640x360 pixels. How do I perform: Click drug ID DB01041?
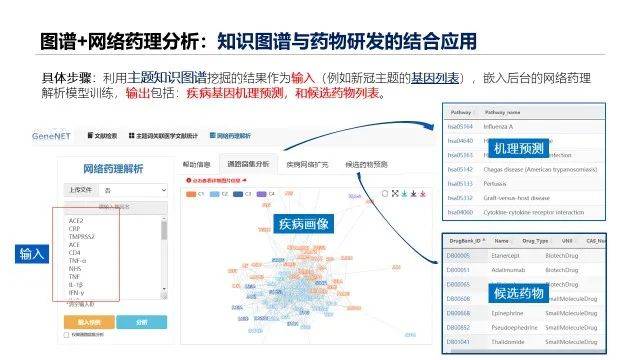click(458, 342)
